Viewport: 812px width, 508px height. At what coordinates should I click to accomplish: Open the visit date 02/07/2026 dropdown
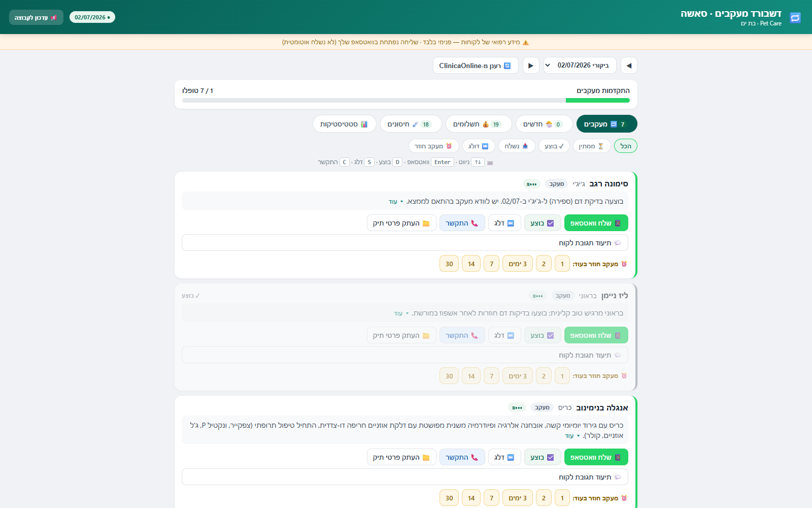click(x=580, y=66)
